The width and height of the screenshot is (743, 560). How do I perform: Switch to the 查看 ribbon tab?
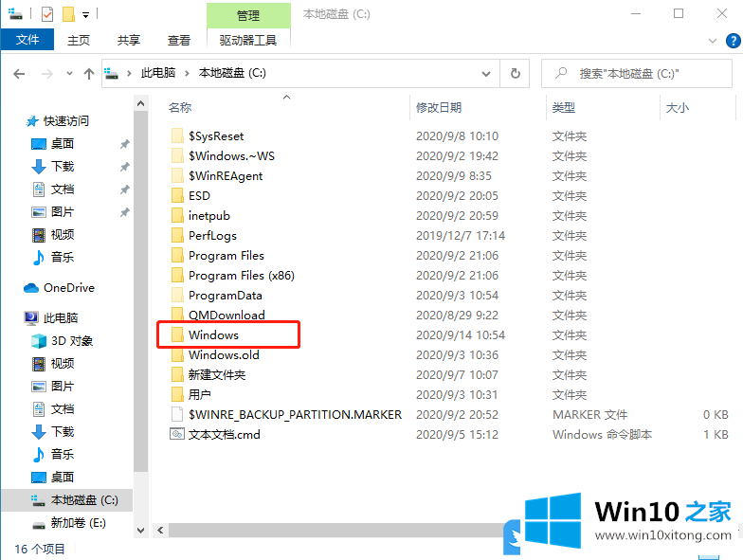click(x=179, y=40)
